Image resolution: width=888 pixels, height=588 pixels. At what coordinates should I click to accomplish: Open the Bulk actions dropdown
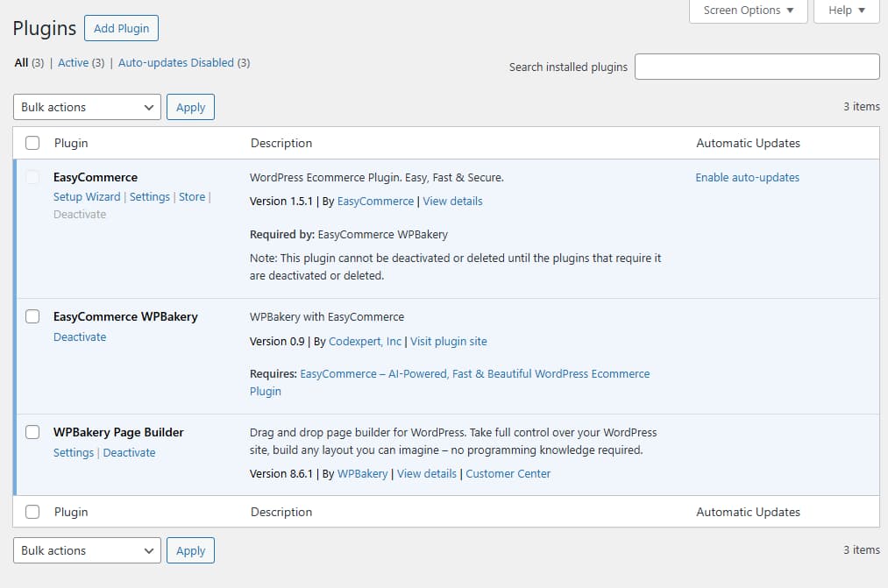pyautogui.click(x=86, y=106)
